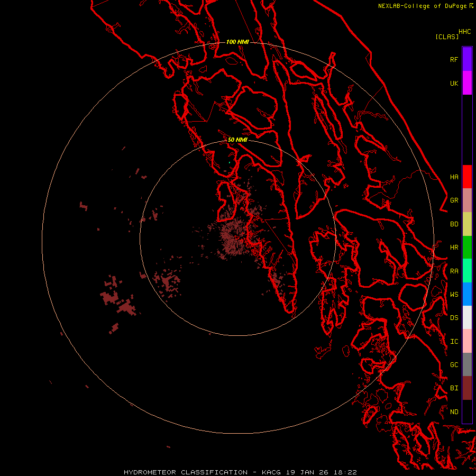Click the GC gray legend swatch
Screen dimensions: 476x476
pyautogui.click(x=467, y=364)
